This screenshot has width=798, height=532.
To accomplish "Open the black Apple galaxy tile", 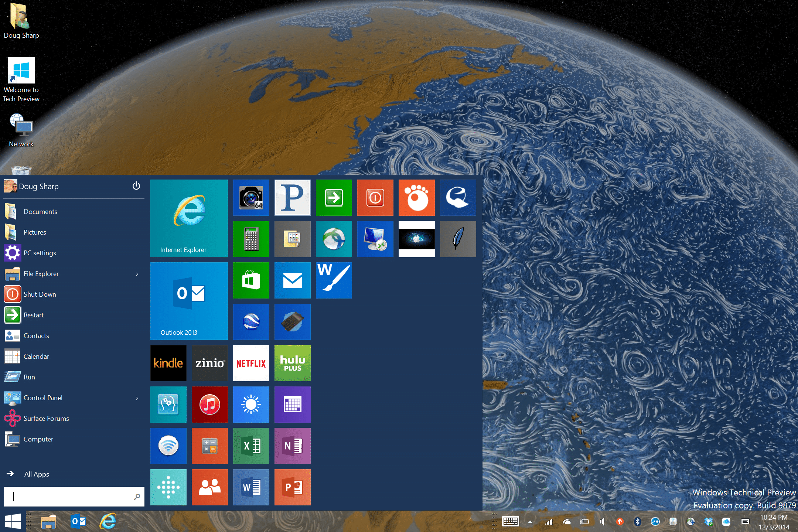I will click(x=417, y=239).
